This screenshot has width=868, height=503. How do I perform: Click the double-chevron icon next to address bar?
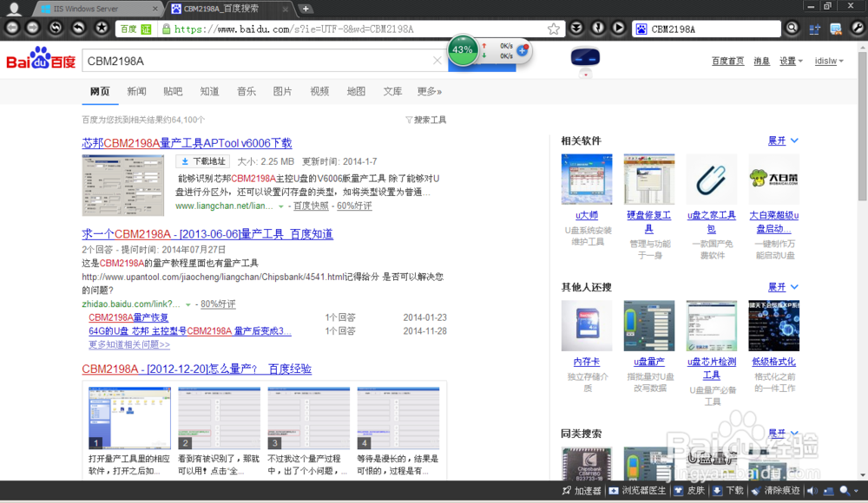tap(576, 28)
